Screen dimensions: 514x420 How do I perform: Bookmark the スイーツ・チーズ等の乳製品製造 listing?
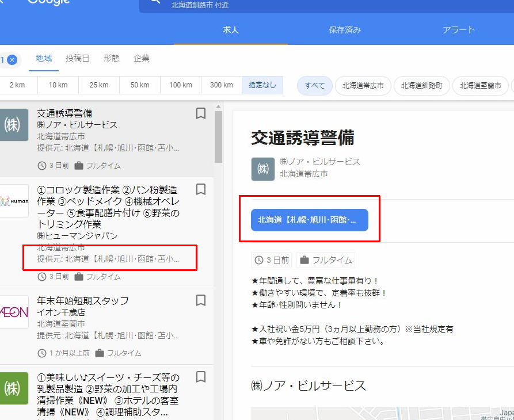pos(201,377)
